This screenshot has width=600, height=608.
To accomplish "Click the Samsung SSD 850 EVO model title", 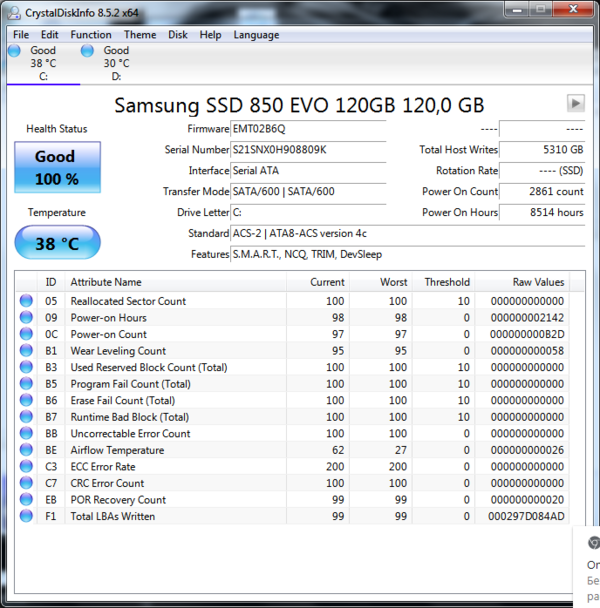I will tap(299, 105).
